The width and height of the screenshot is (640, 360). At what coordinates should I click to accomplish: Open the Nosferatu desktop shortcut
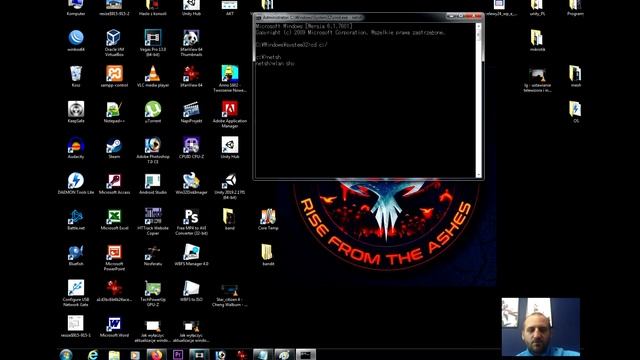(153, 255)
